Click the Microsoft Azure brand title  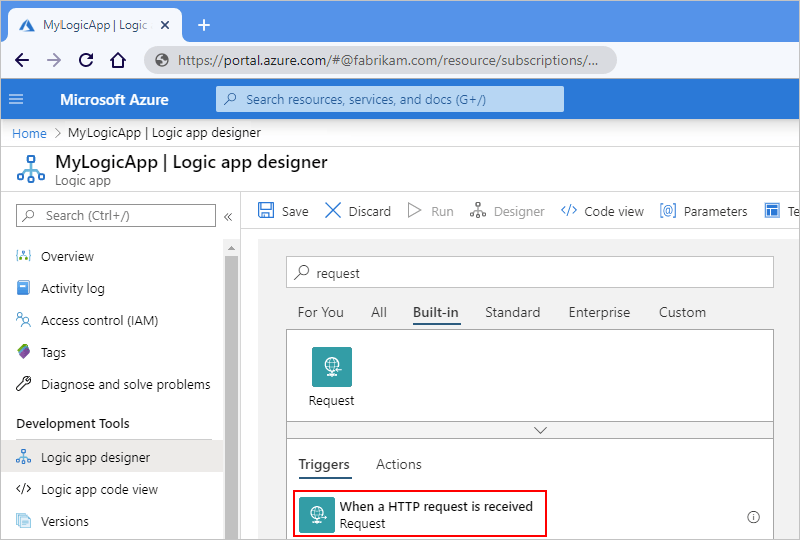[114, 100]
